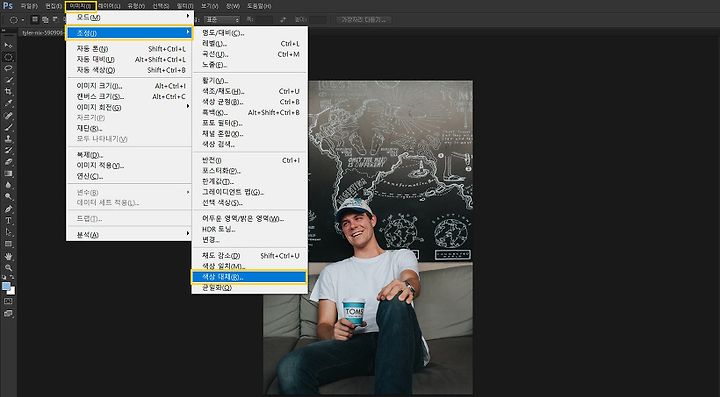Select the Clone Stamp tool
The height and width of the screenshot is (397, 720).
pyautogui.click(x=8, y=139)
